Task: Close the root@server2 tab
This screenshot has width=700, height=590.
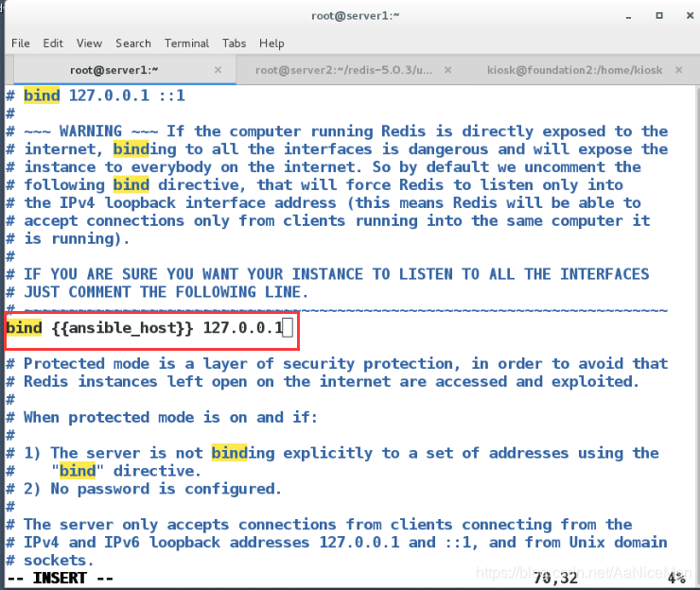Action: pyautogui.click(x=447, y=70)
